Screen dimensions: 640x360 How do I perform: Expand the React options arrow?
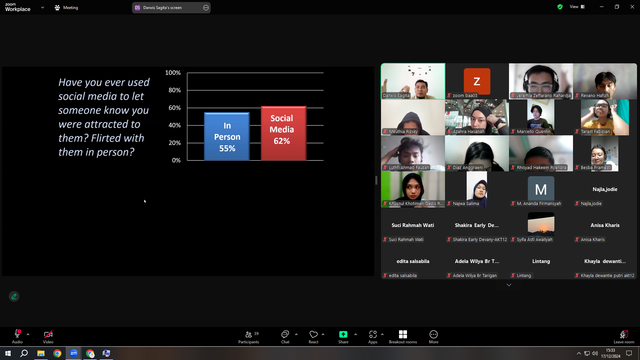click(323, 334)
